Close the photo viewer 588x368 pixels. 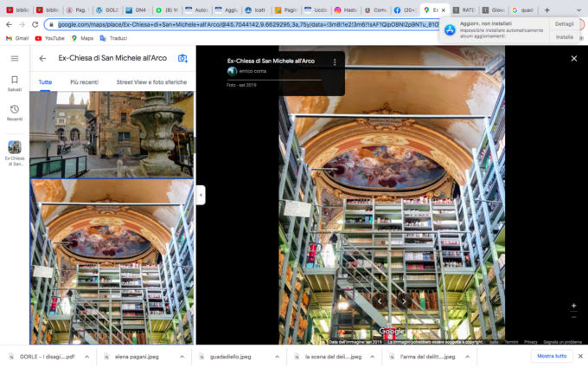pos(574,59)
